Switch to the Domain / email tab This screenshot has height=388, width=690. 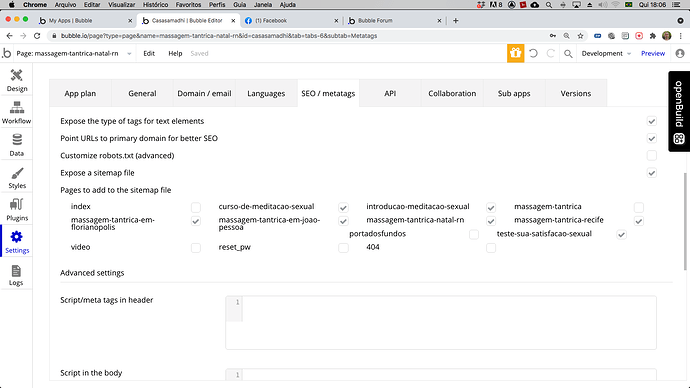pos(204,93)
